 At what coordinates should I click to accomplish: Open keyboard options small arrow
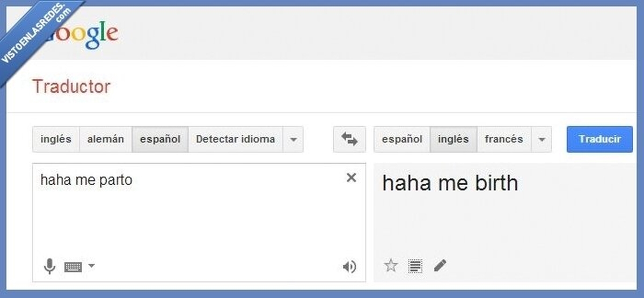(x=91, y=265)
